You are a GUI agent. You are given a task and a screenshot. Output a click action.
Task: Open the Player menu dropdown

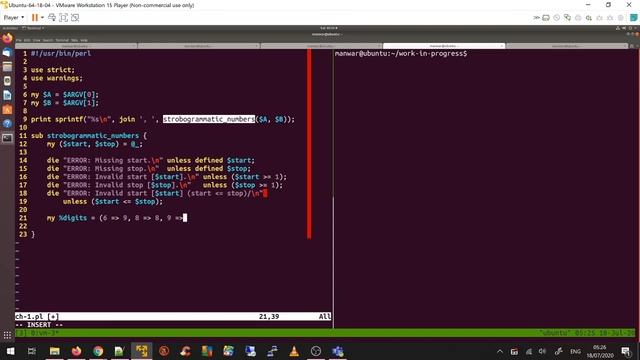[x=14, y=18]
